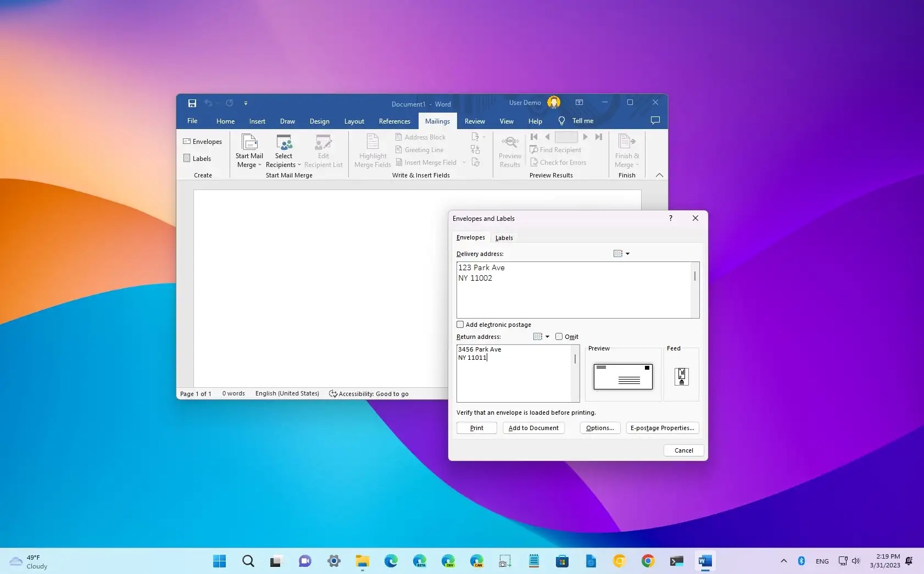The width and height of the screenshot is (924, 574).
Task: Open the address book for Delivery address
Action: (x=619, y=253)
